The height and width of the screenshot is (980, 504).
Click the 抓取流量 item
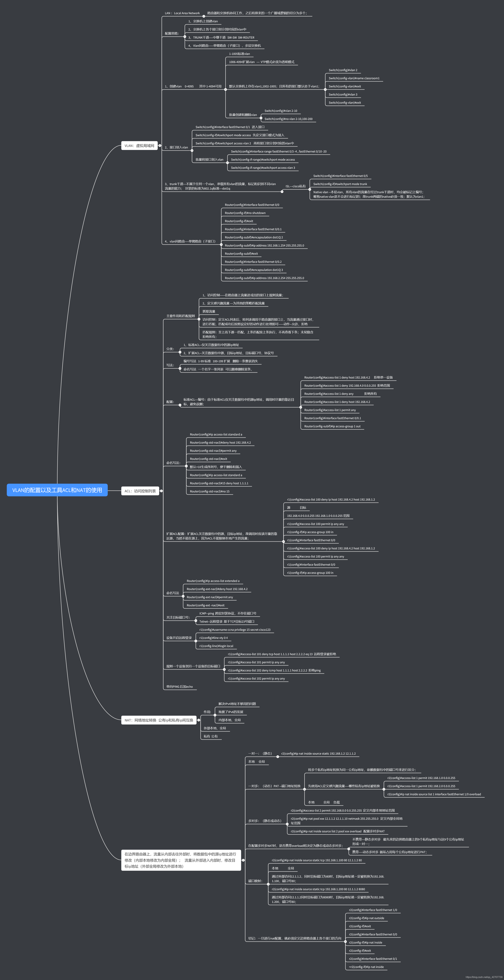(x=209, y=312)
